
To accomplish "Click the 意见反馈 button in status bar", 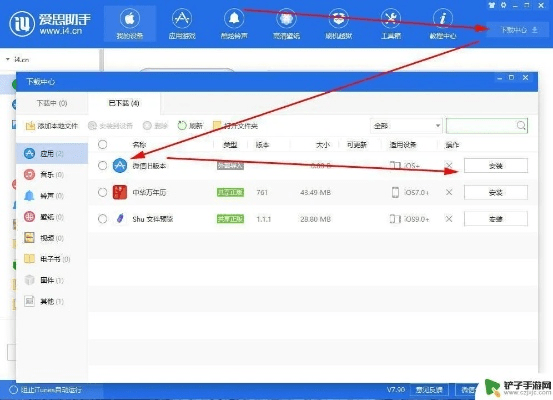I will (429, 390).
